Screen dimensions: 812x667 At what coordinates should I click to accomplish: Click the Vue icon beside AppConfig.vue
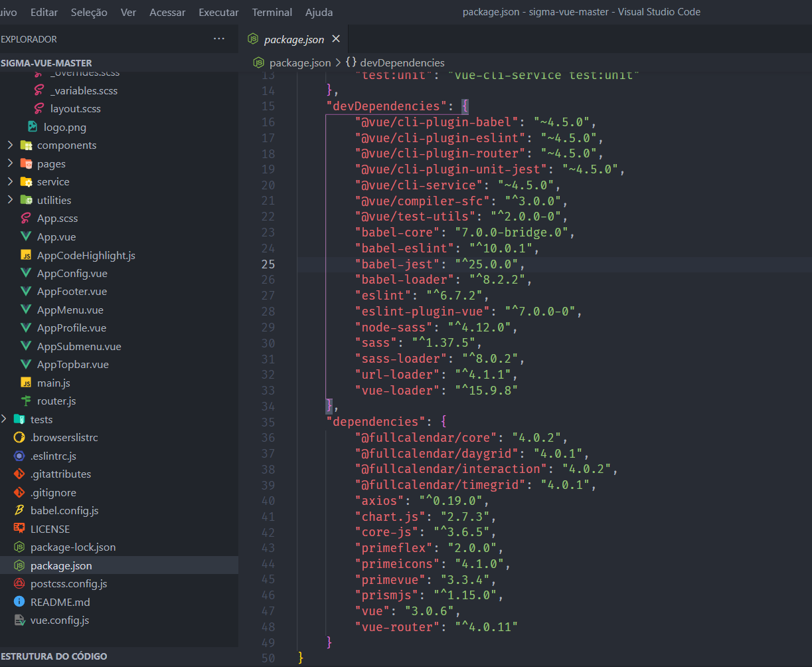tap(26, 273)
